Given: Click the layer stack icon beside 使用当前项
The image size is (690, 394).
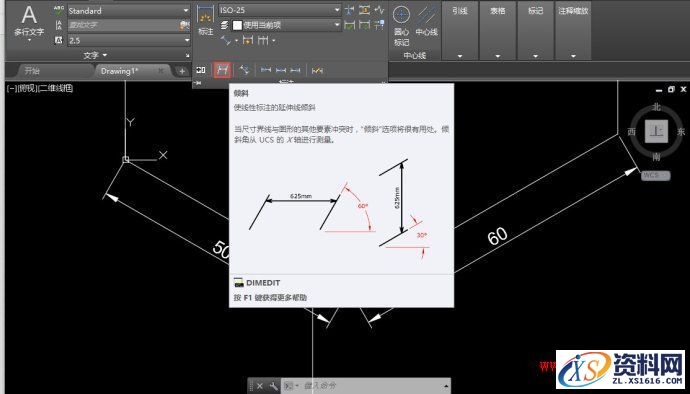Looking at the screenshot, I should tap(224, 25).
